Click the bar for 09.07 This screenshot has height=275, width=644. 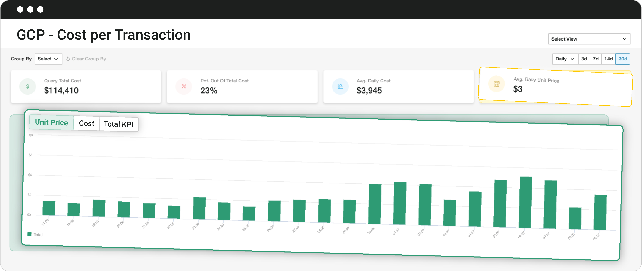(600, 213)
